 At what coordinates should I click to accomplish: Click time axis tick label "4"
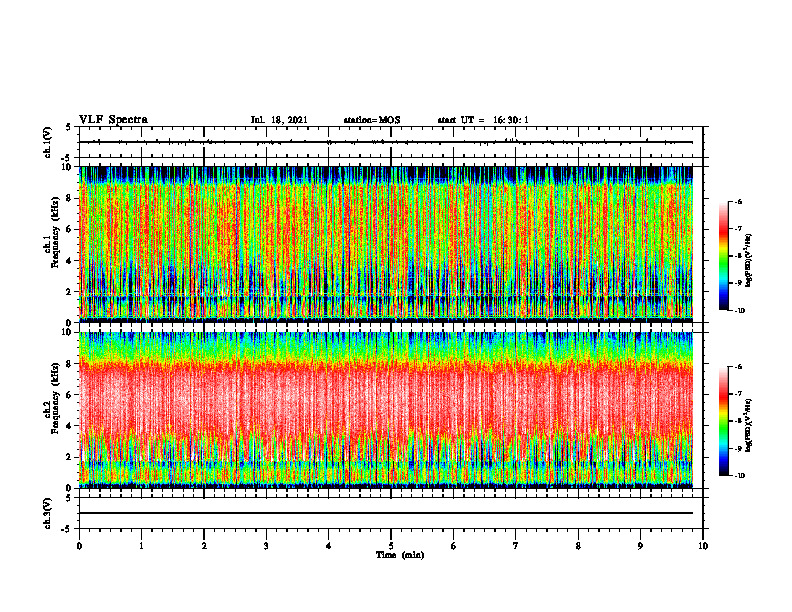point(329,546)
